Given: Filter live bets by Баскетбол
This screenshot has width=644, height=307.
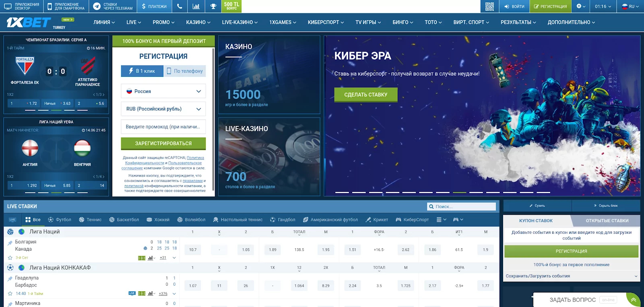Looking at the screenshot, I should [x=124, y=220].
